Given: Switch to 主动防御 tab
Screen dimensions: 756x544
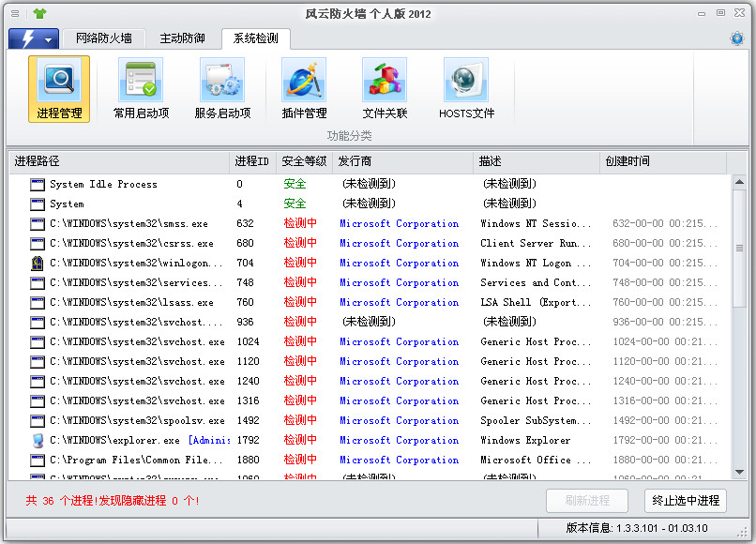Looking at the screenshot, I should 182,38.
